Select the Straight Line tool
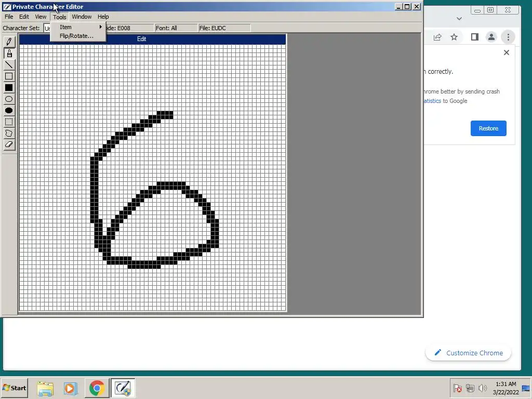 pyautogui.click(x=9, y=65)
